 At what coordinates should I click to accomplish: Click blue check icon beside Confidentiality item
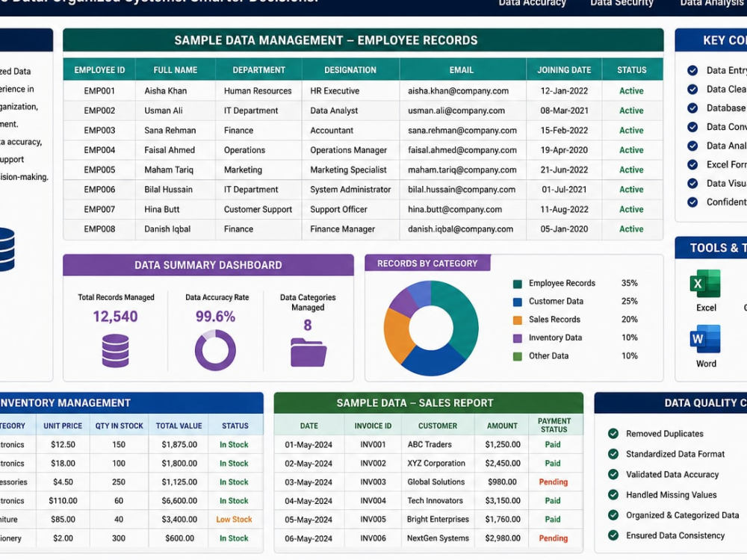(x=692, y=202)
